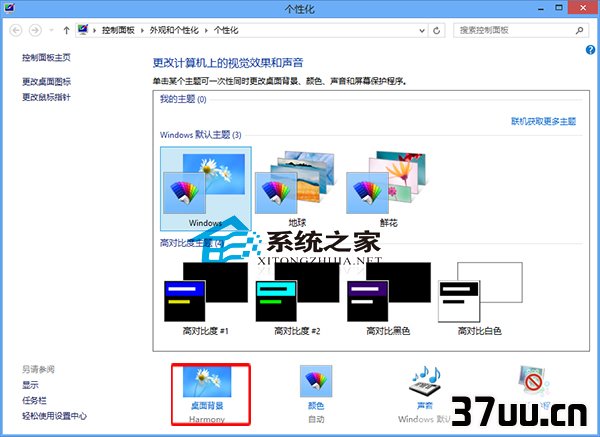Select 高对比白色 theme
This screenshot has height=437, width=600.
pos(480,298)
